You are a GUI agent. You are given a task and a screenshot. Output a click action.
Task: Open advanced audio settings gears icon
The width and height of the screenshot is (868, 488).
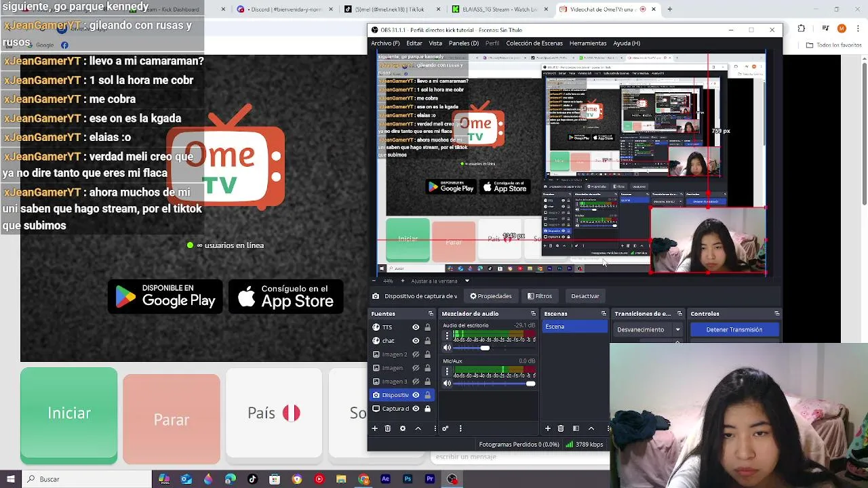pos(445,428)
